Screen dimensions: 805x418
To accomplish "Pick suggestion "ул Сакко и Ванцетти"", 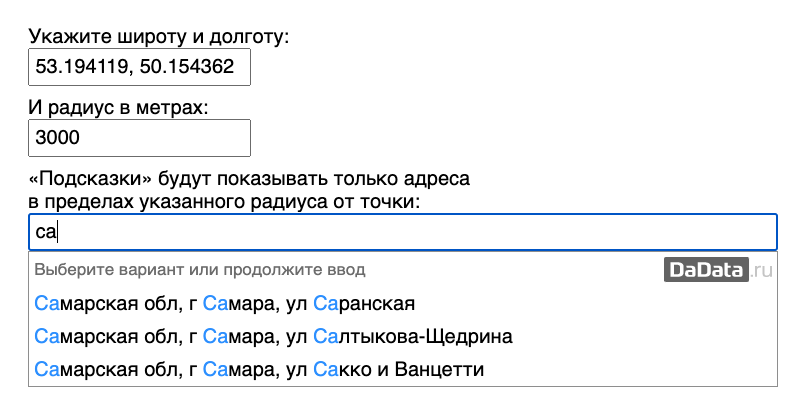I will coord(403,369).
